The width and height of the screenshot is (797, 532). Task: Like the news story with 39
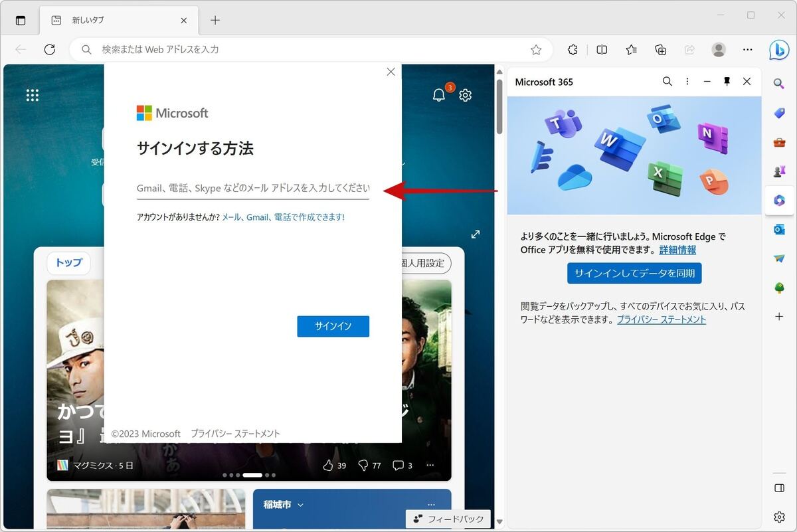pos(335,466)
